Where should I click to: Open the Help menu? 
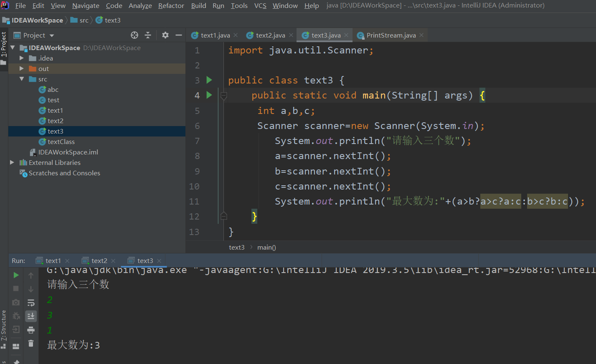pyautogui.click(x=312, y=5)
